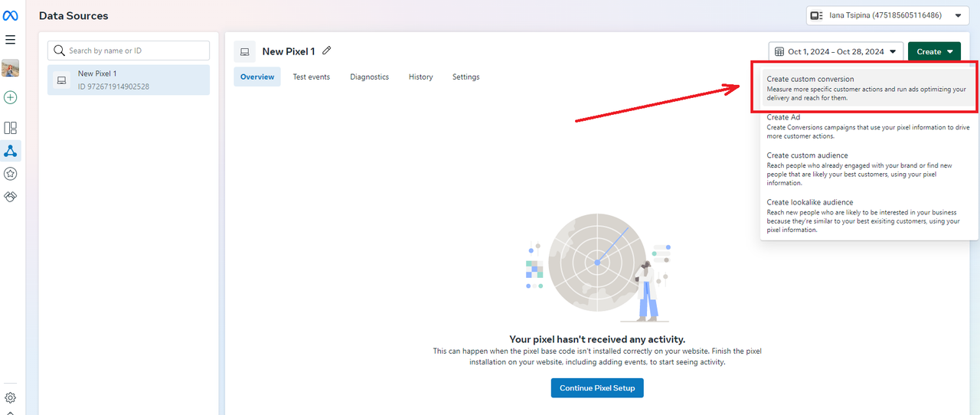Switch to Test events tab
The width and height of the screenshot is (980, 415).
tap(312, 77)
